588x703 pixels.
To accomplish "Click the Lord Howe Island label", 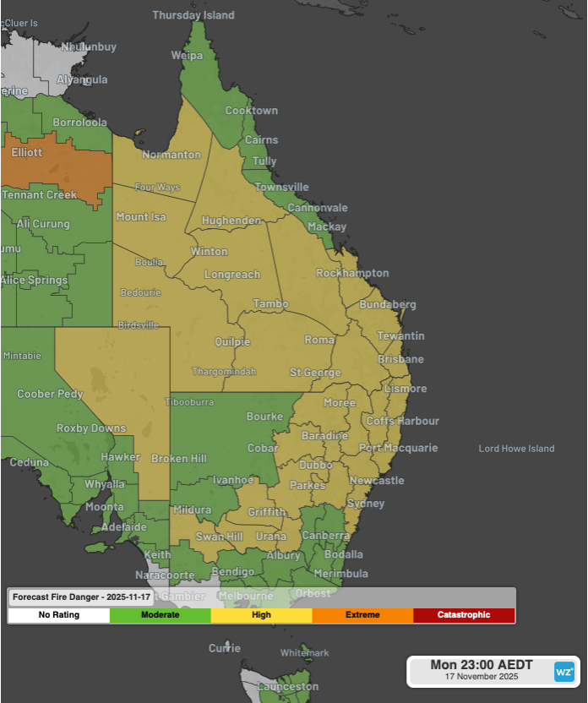I will pyautogui.click(x=516, y=449).
